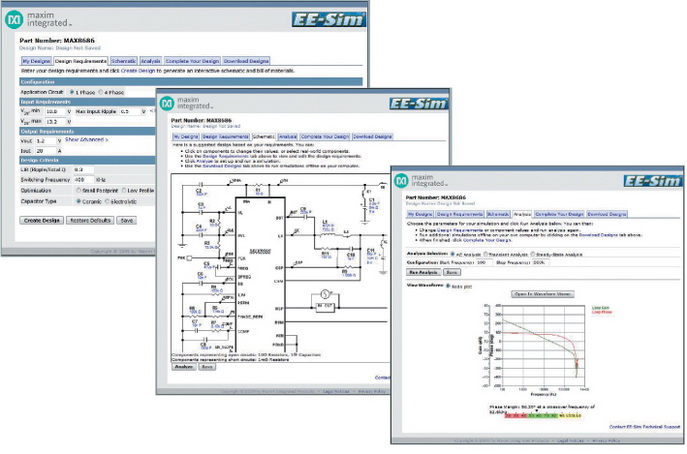
Task: Open My Designs tab in Analysis window
Action: (420, 214)
